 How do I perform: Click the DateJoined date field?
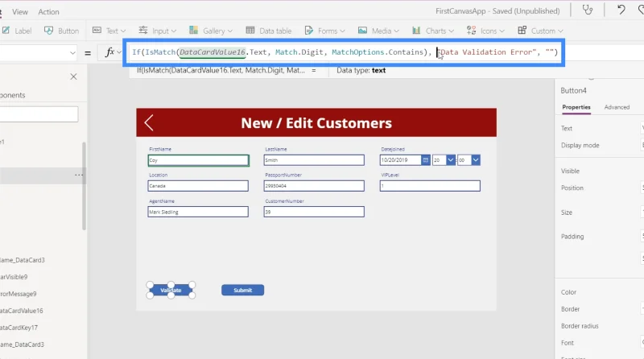coord(400,160)
